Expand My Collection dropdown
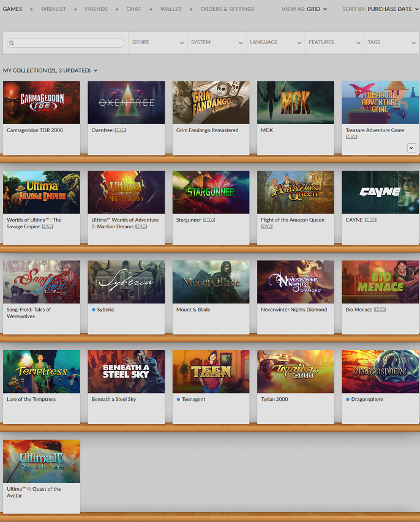Screen dimensions: 420x522 pyautogui.click(x=50, y=70)
